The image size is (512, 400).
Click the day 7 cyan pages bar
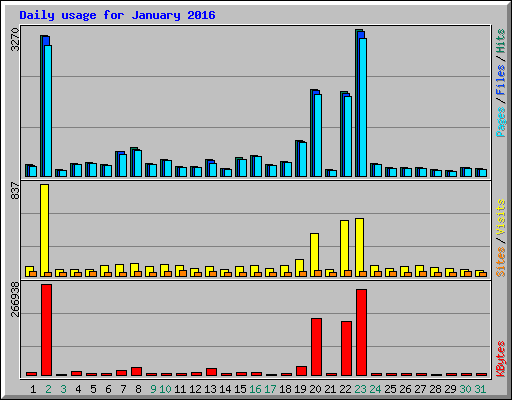[x=123, y=165]
